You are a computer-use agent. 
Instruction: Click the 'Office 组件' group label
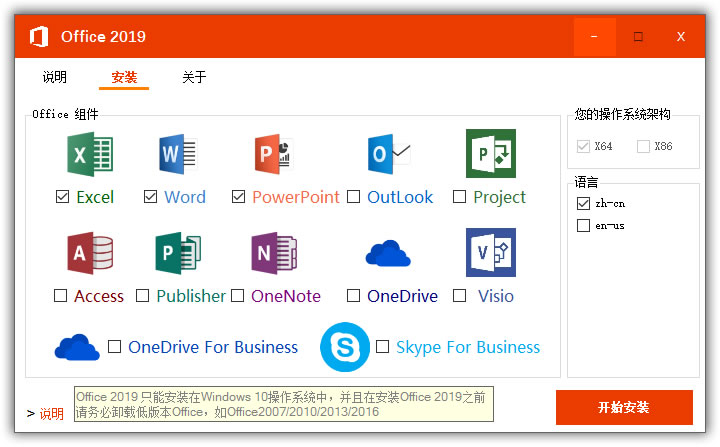pyautogui.click(x=65, y=114)
